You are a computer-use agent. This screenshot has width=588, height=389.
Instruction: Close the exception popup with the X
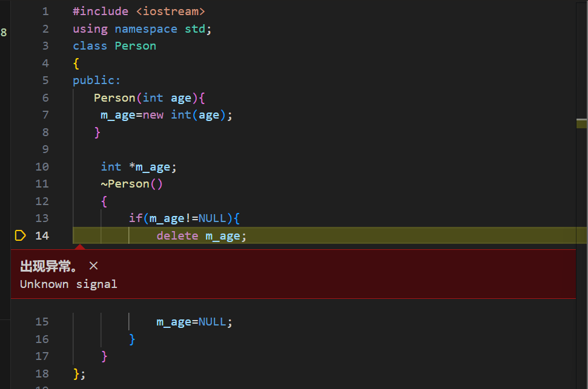(x=93, y=266)
